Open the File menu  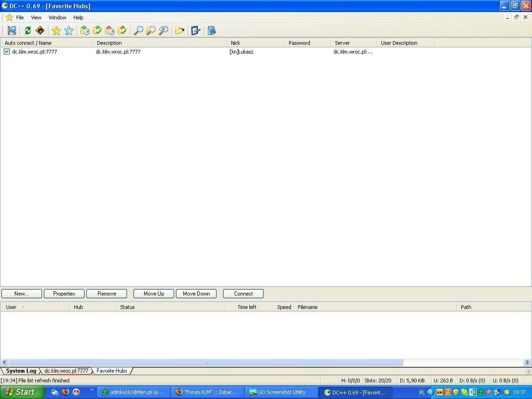[x=20, y=18]
